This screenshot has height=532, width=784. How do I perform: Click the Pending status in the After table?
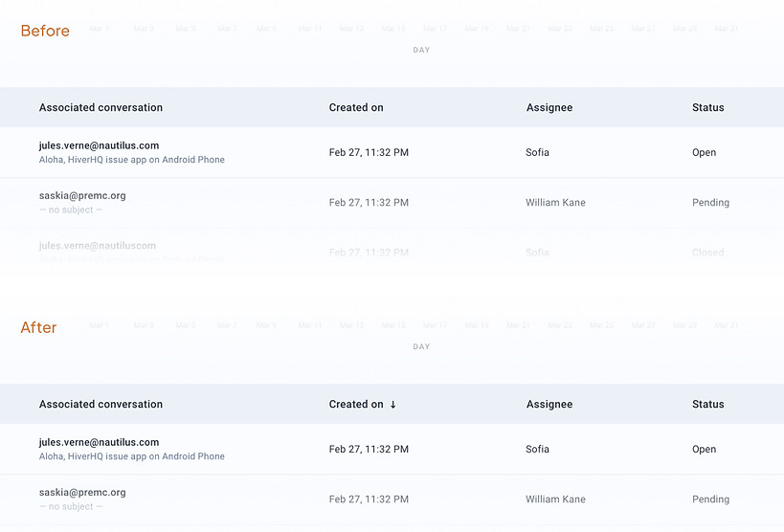[710, 499]
